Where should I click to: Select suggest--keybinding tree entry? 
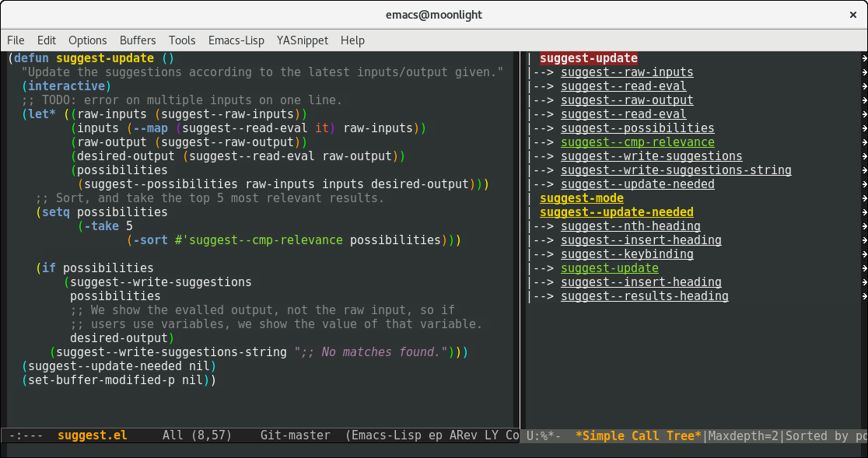(x=627, y=254)
